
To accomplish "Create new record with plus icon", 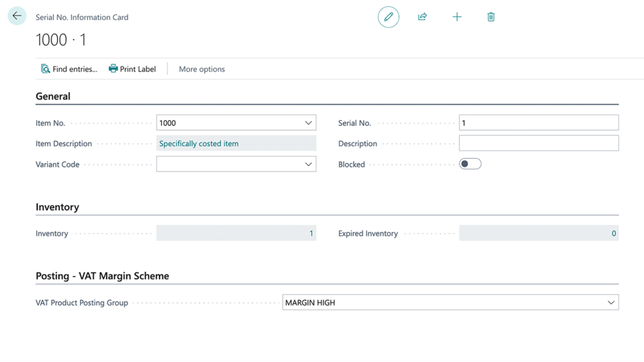I will 457,17.
